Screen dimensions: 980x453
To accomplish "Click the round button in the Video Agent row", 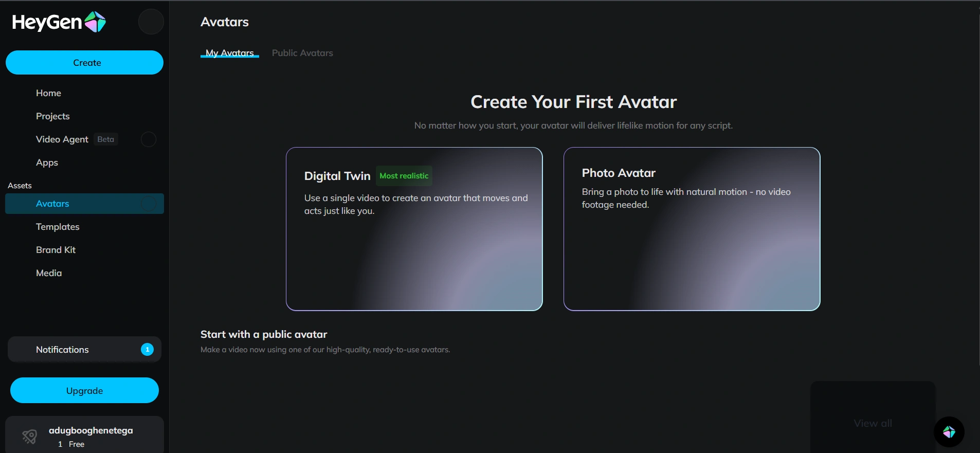I will [x=149, y=139].
